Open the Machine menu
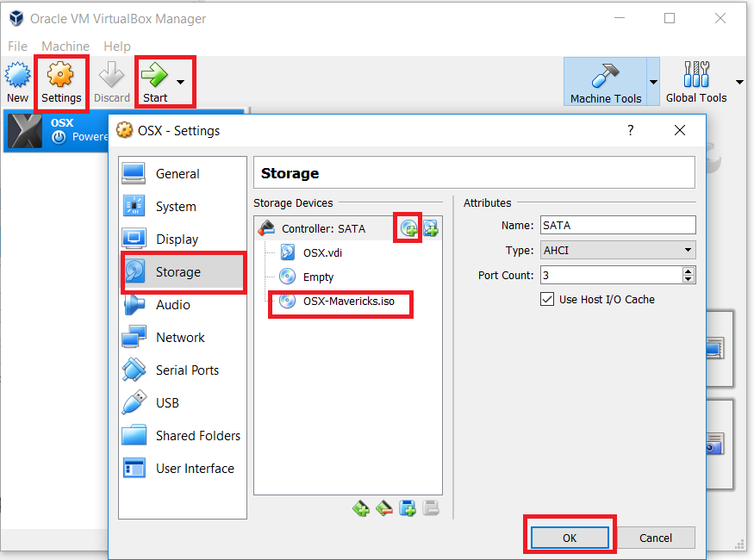The width and height of the screenshot is (754, 560). pos(65,47)
